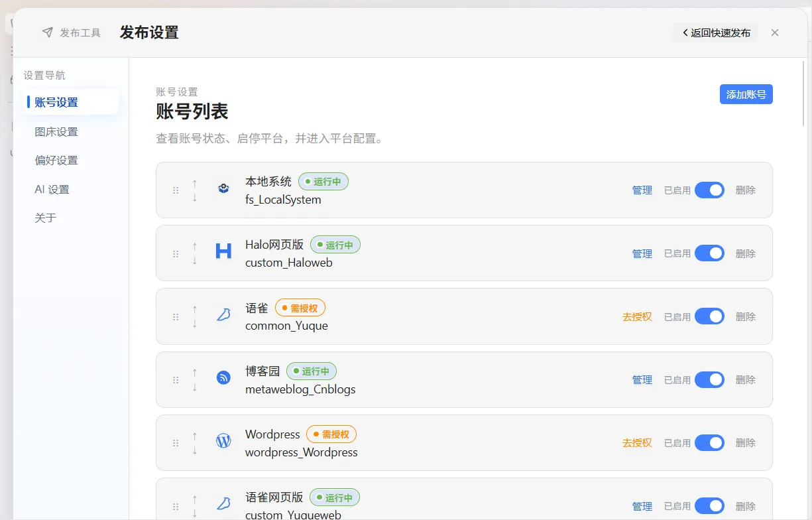The width and height of the screenshot is (812, 520).
Task: Click the 运行中 badge on 本地系统
Action: pos(323,181)
